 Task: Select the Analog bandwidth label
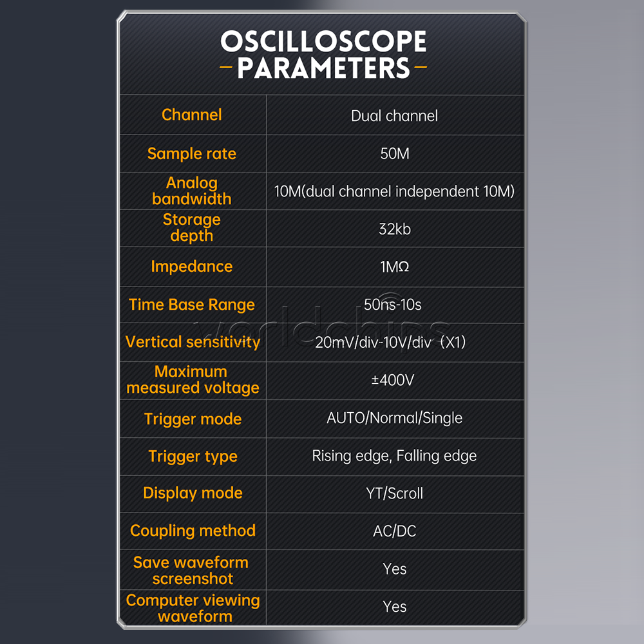[x=192, y=191]
